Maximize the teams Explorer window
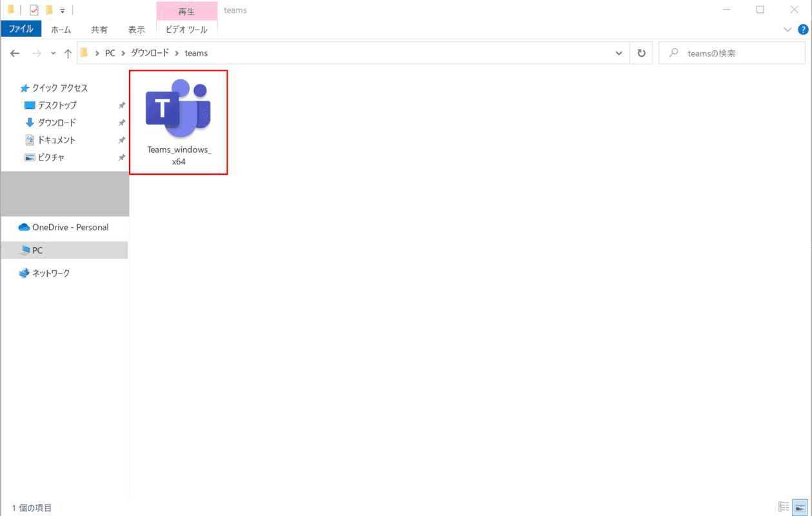Viewport: 812px width, 516px height. tap(760, 10)
